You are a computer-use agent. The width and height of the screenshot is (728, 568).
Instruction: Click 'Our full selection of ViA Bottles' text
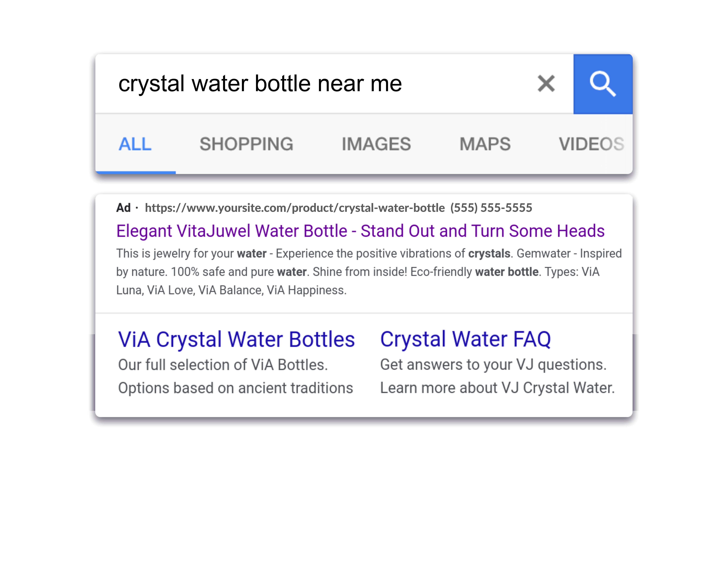coord(223,365)
